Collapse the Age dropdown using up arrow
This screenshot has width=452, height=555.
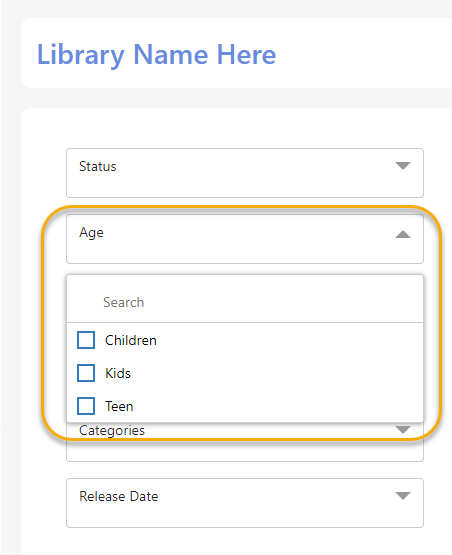(x=403, y=234)
